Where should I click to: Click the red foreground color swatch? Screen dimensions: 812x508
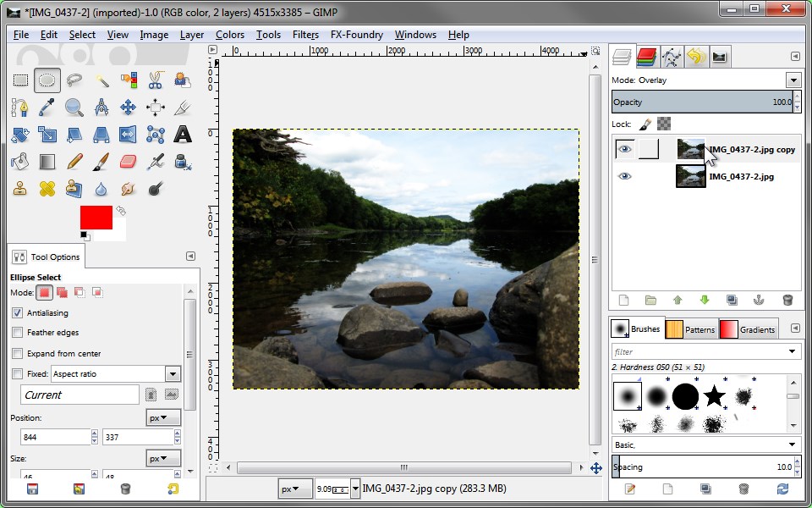click(96, 217)
